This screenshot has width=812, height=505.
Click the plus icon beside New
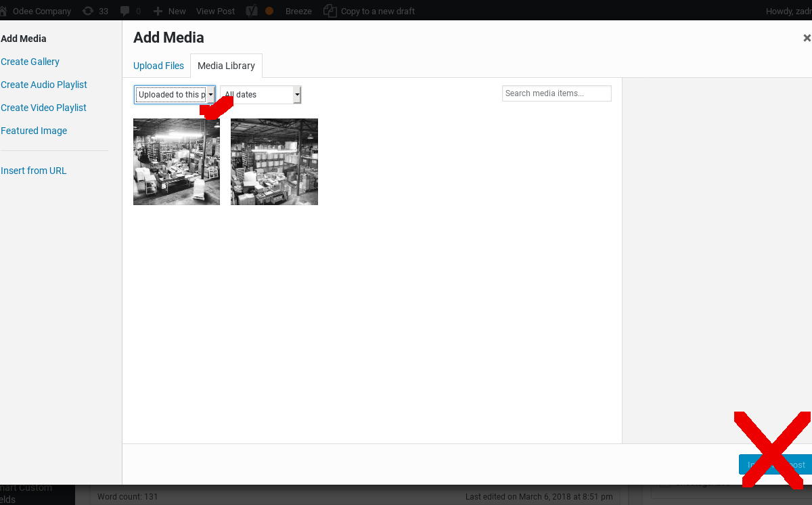click(158, 11)
